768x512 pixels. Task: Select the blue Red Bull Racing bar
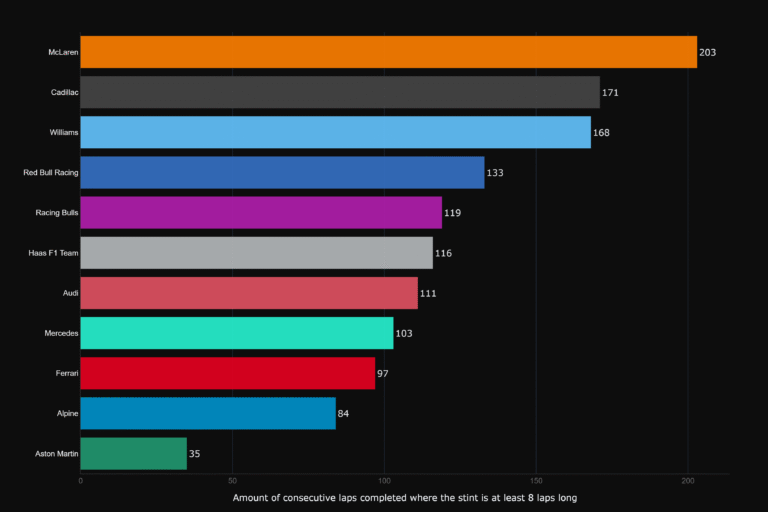pyautogui.click(x=282, y=172)
